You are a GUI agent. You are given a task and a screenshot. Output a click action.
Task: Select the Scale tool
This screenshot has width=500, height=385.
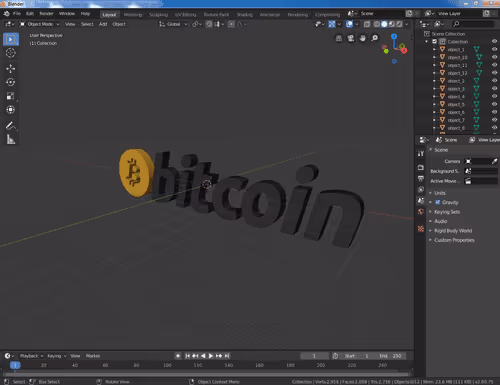(11, 96)
